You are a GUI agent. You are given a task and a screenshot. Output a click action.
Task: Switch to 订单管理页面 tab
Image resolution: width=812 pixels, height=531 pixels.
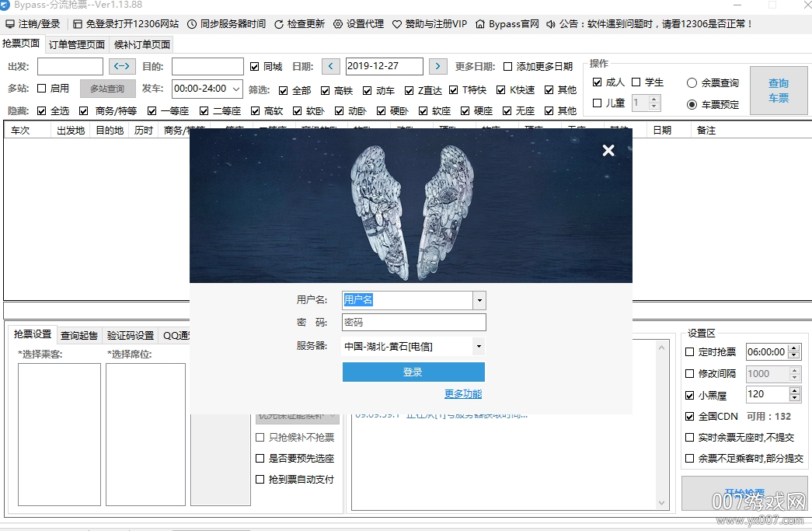77,44
